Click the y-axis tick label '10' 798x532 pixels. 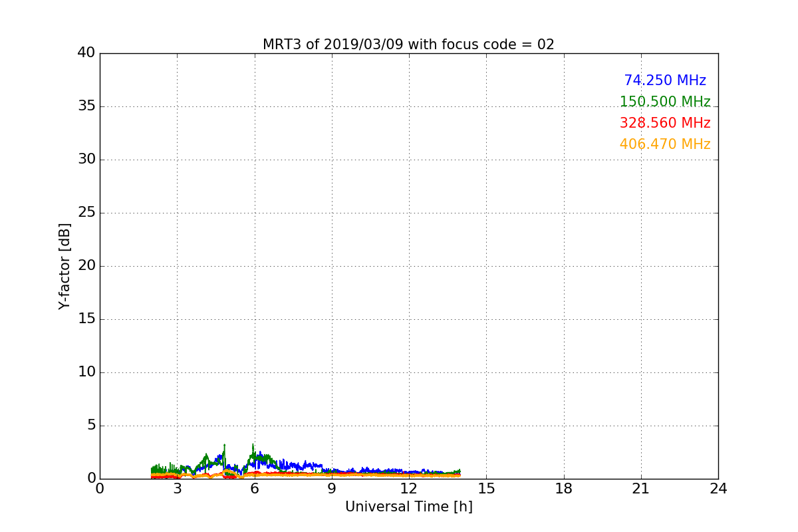tap(86, 372)
